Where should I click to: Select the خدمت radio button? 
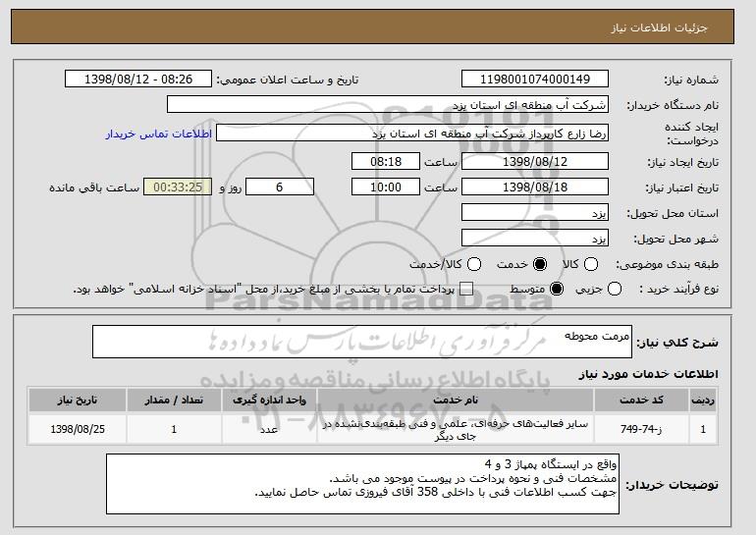[540, 264]
